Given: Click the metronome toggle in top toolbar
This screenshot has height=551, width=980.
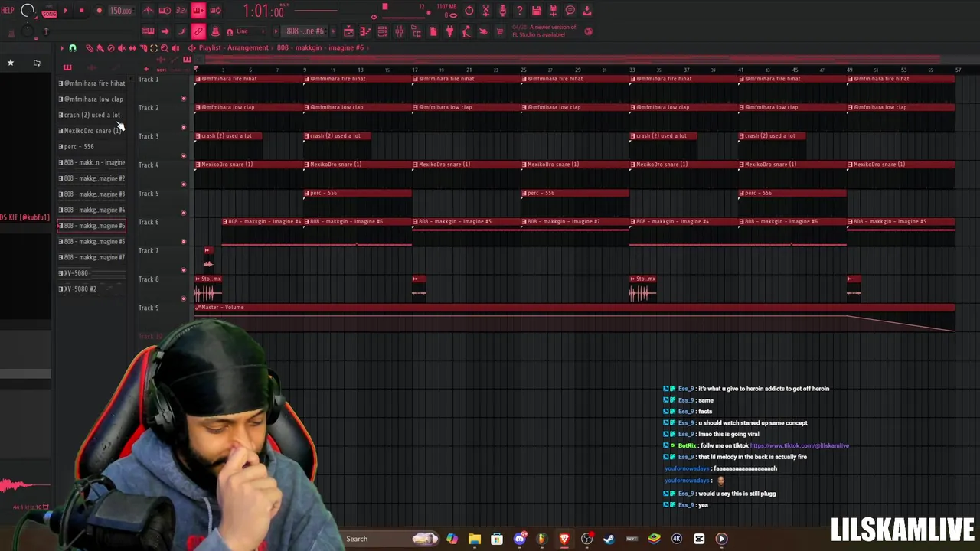Looking at the screenshot, I should click(148, 10).
